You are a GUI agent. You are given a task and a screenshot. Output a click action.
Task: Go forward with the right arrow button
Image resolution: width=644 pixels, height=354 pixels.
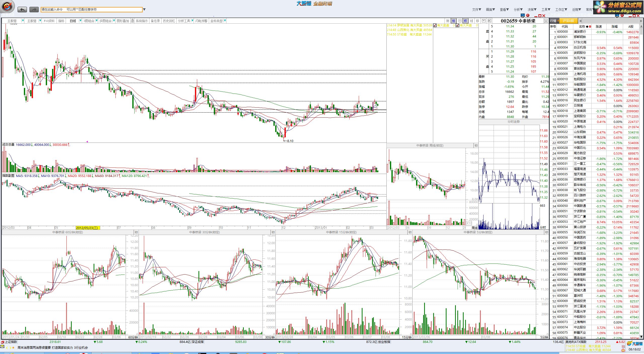point(34,10)
